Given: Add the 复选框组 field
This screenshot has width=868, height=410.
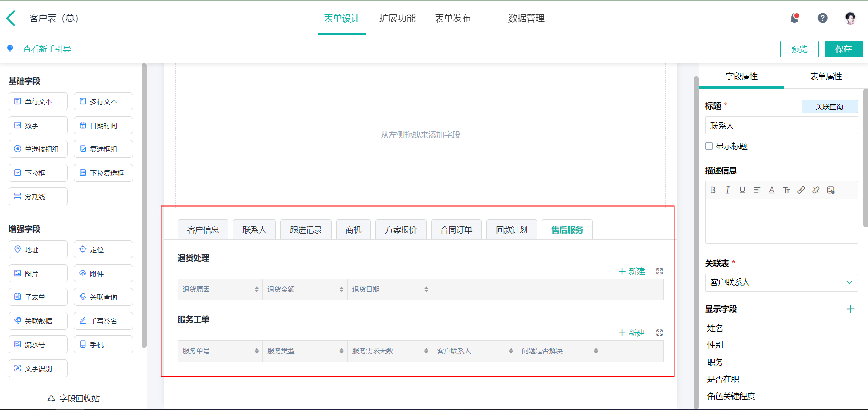Looking at the screenshot, I should coord(103,149).
